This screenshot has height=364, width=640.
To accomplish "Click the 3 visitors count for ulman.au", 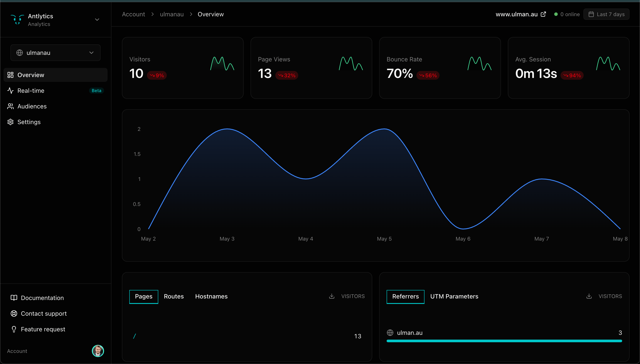I will pos(620,333).
